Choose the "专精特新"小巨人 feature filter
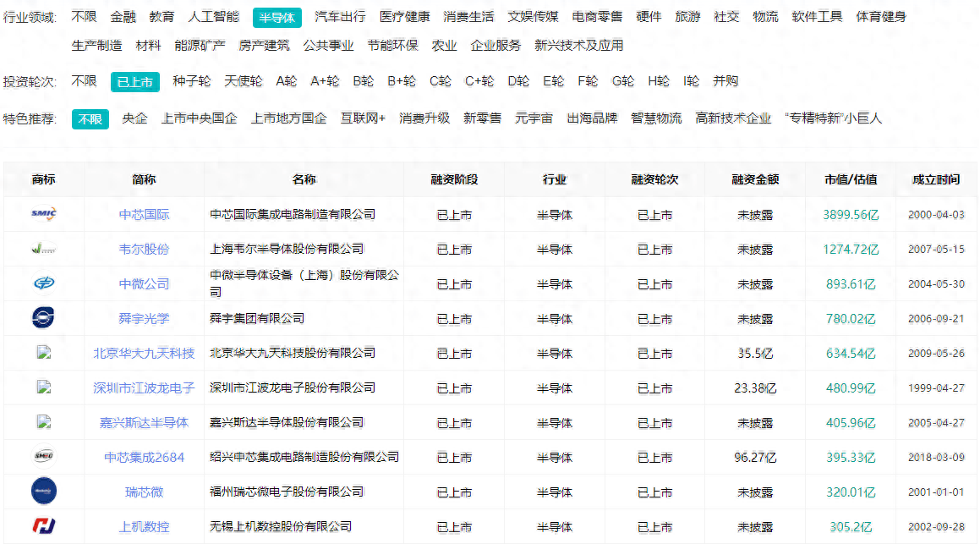 pyautogui.click(x=833, y=118)
